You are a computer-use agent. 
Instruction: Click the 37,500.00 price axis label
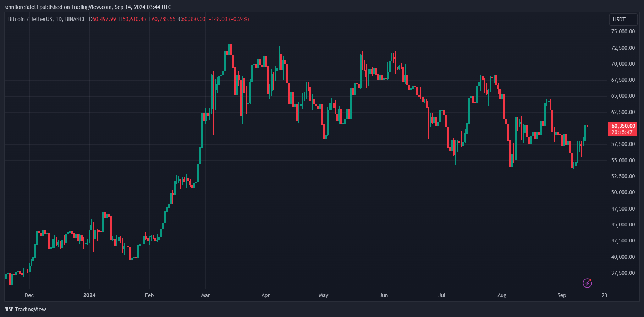(x=623, y=273)
